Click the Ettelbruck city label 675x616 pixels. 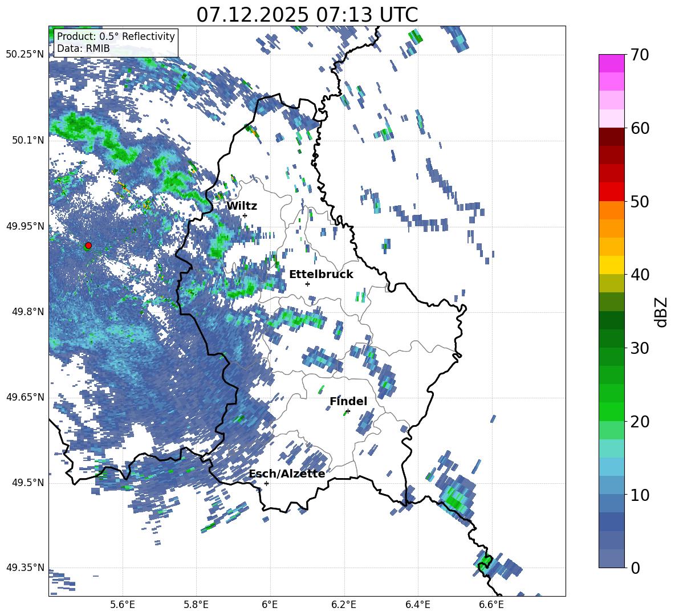[321, 275]
